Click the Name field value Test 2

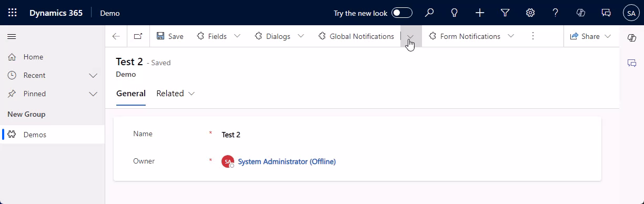point(231,135)
